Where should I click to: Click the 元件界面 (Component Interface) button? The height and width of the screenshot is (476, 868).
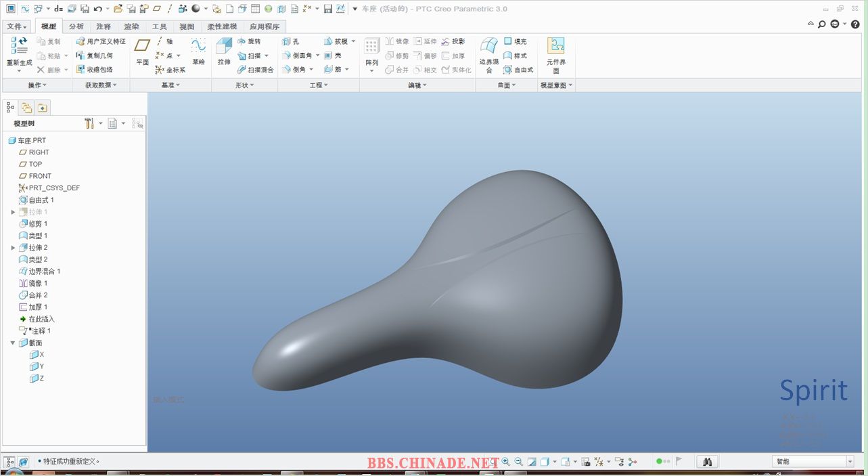coord(555,54)
